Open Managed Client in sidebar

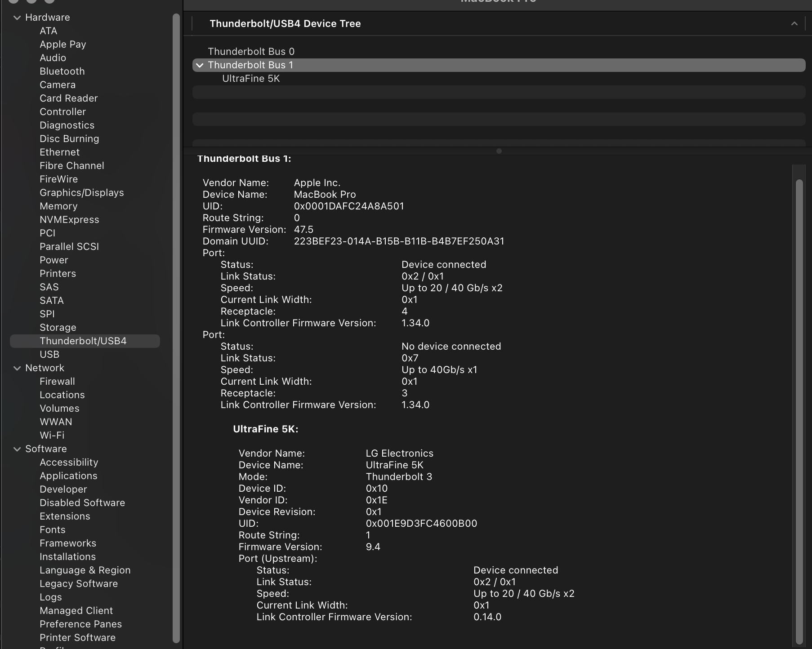point(76,611)
